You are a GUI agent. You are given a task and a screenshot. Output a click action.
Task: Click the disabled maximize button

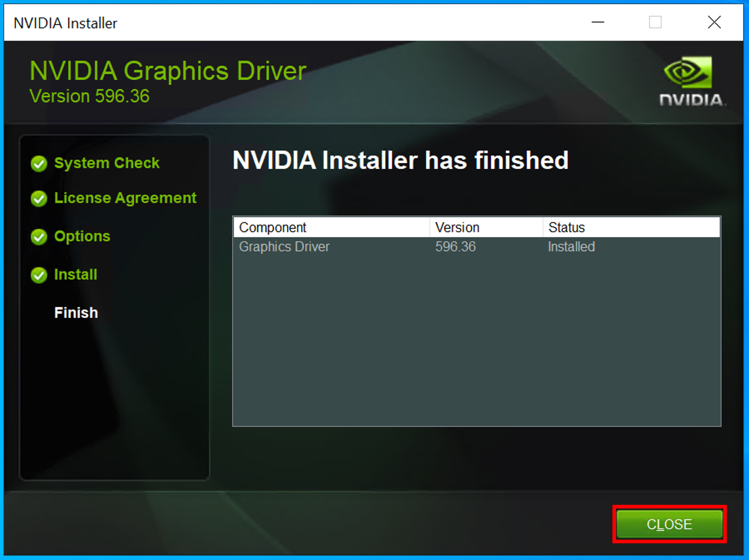click(x=655, y=23)
